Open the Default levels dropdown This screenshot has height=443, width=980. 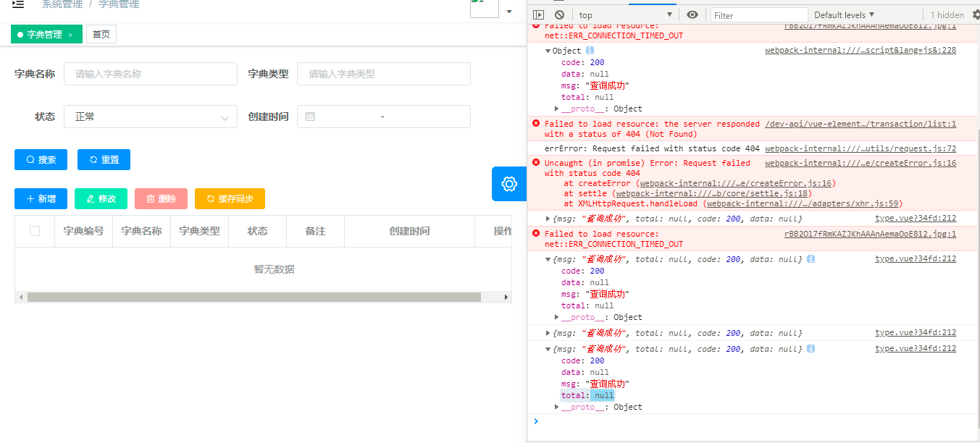pos(845,14)
